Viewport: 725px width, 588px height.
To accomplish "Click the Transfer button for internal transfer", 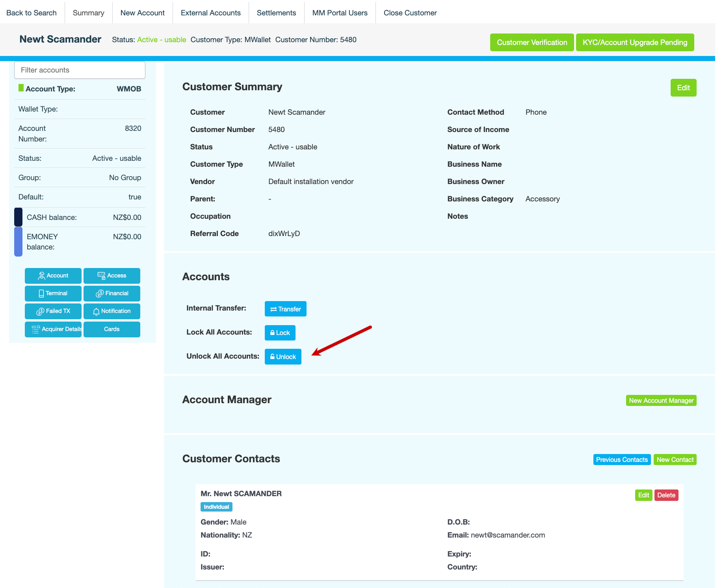I will coord(285,309).
